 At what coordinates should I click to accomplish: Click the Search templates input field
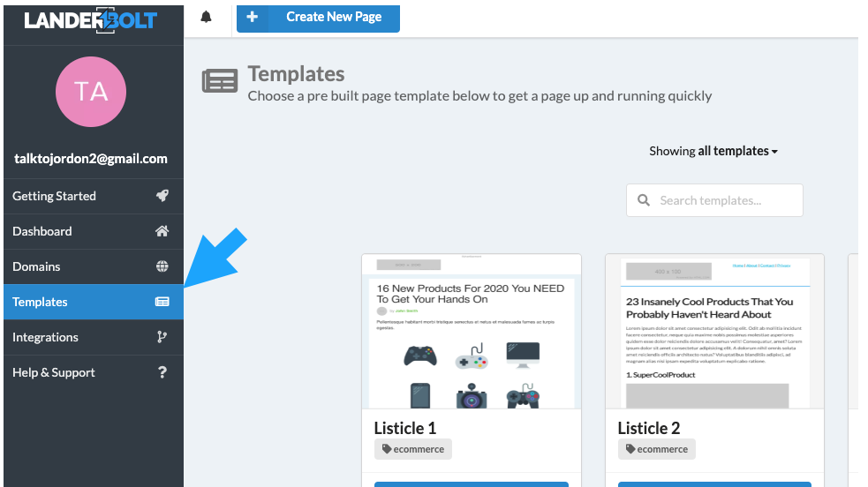[714, 200]
